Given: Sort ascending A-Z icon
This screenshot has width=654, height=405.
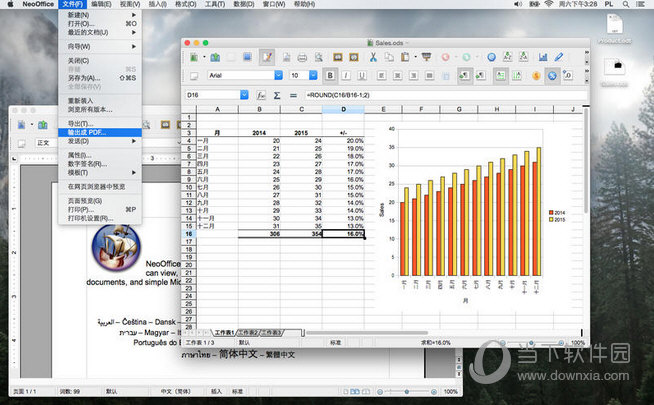Looking at the screenshot, I should 507,57.
